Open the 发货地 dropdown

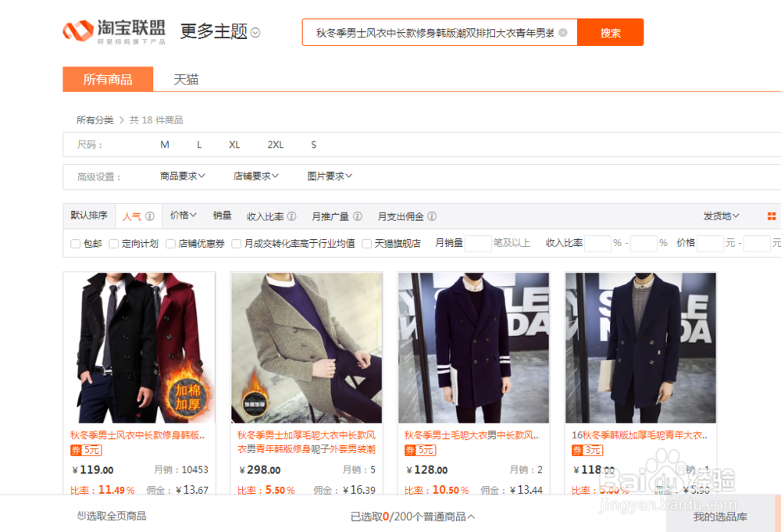pyautogui.click(x=721, y=216)
